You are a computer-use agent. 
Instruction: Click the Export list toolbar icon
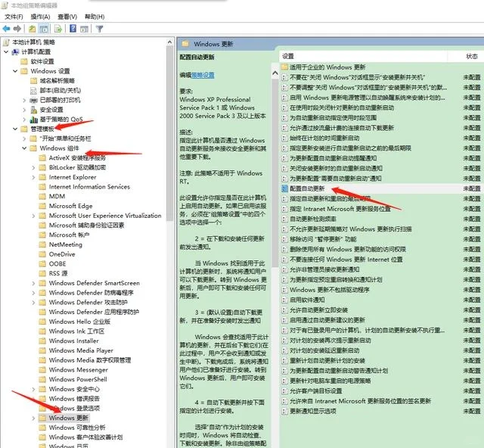click(58, 29)
